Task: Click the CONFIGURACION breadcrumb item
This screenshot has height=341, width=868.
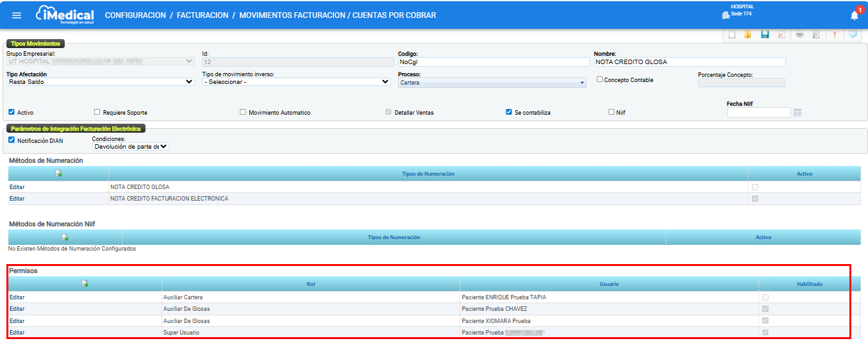Action: [x=135, y=15]
